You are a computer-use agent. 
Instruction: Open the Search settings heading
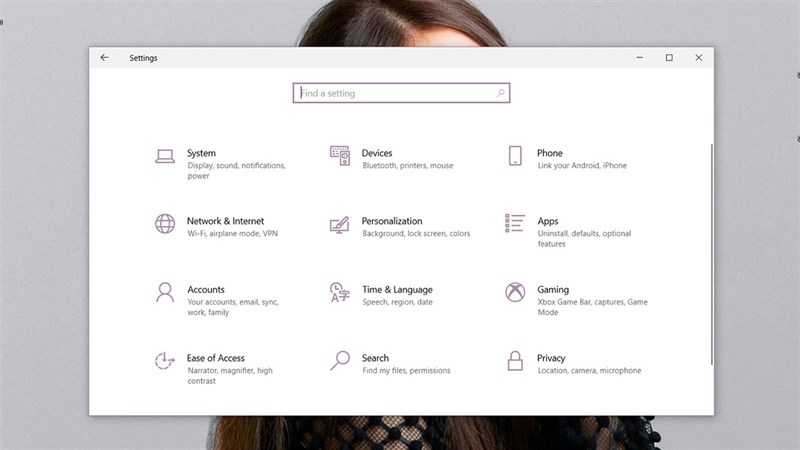(375, 358)
